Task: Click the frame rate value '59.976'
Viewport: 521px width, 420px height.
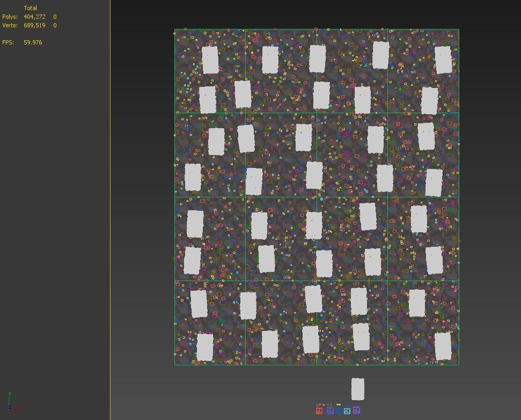Action: tap(33, 42)
